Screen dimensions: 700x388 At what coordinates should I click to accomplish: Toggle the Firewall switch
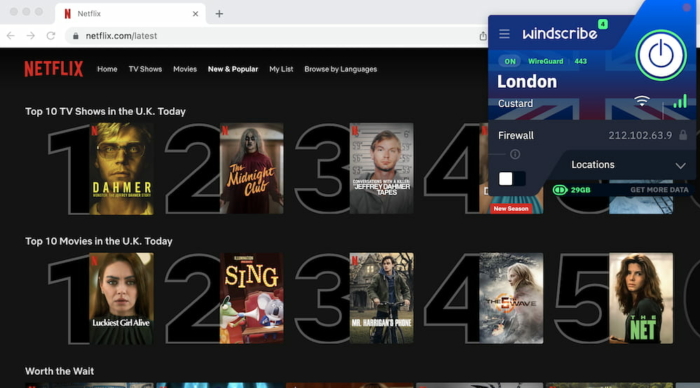tap(512, 179)
